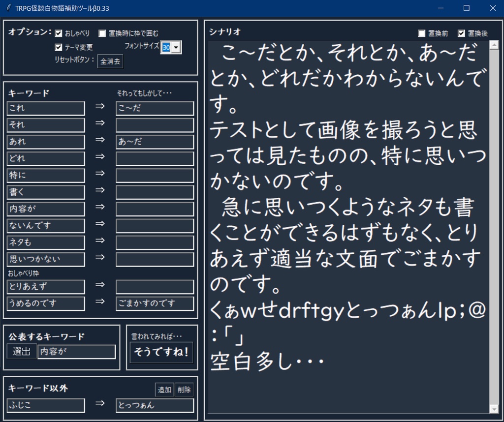Select the これ keyword field

(x=45, y=108)
